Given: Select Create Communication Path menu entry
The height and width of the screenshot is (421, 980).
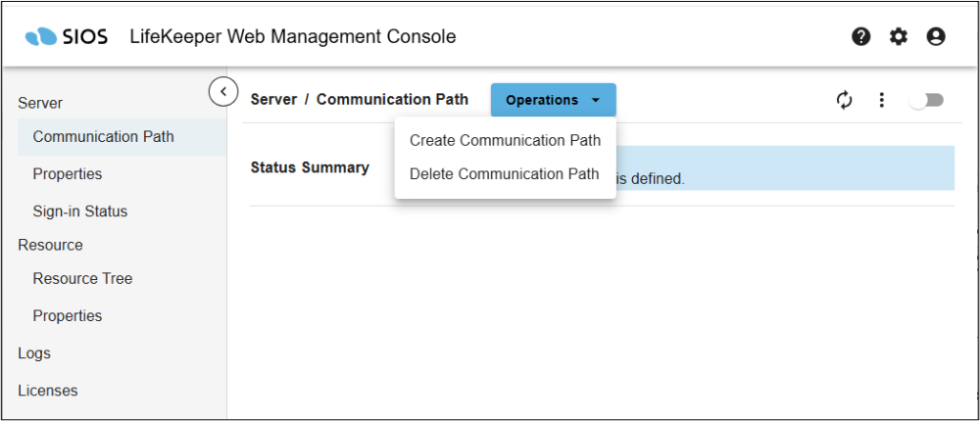Looking at the screenshot, I should point(505,140).
